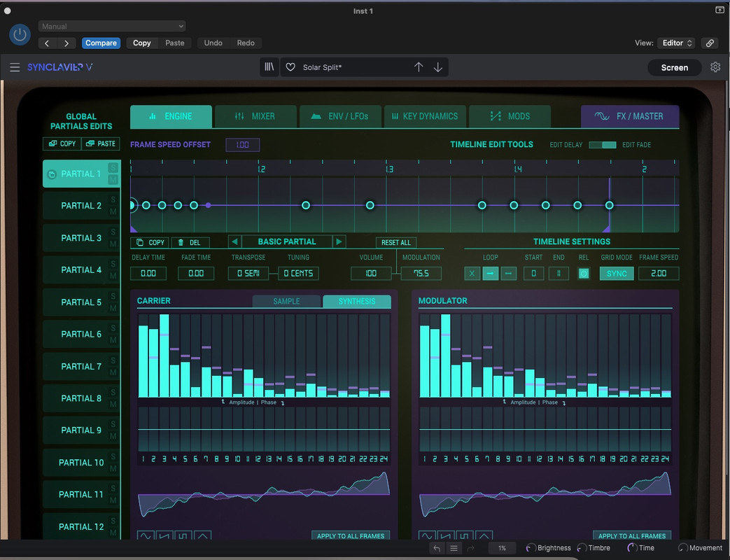The height and width of the screenshot is (560, 730).
Task: Switch to the Mixer tab
Action: (x=255, y=116)
